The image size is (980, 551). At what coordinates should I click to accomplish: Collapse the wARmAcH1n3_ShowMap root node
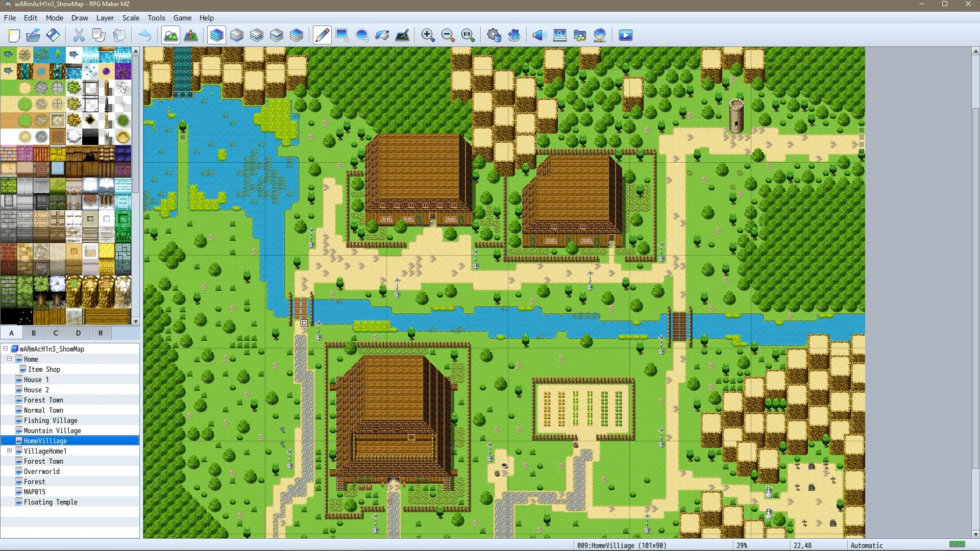pyautogui.click(x=5, y=348)
